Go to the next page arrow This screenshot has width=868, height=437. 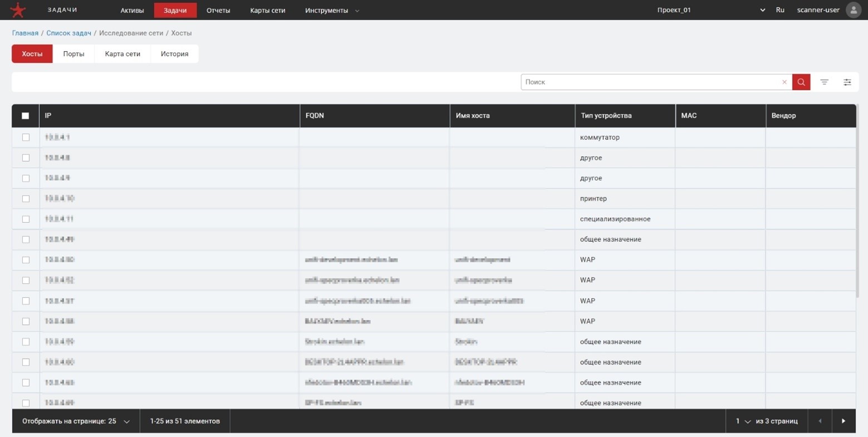pos(844,421)
